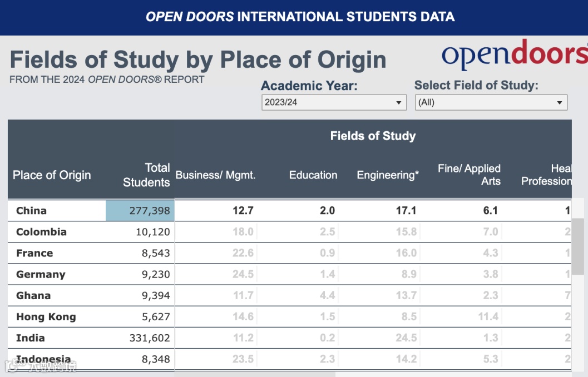588x377 pixels.
Task: Click France's total 8,543
Action: tap(156, 254)
